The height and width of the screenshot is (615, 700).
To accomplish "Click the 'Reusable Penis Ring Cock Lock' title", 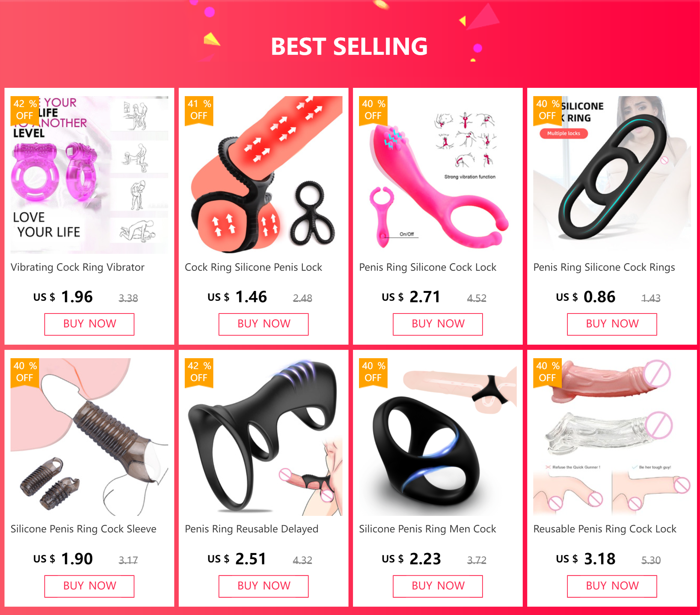I will 605,529.
